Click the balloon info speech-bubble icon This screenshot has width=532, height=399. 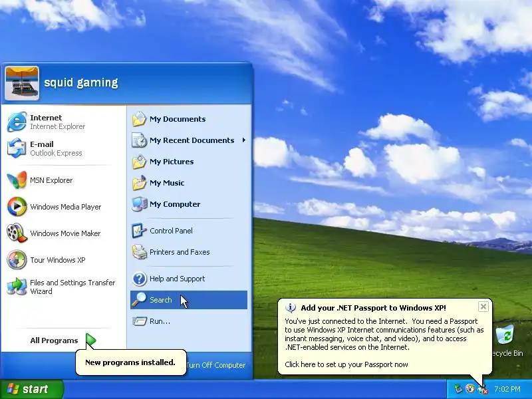tap(291, 308)
